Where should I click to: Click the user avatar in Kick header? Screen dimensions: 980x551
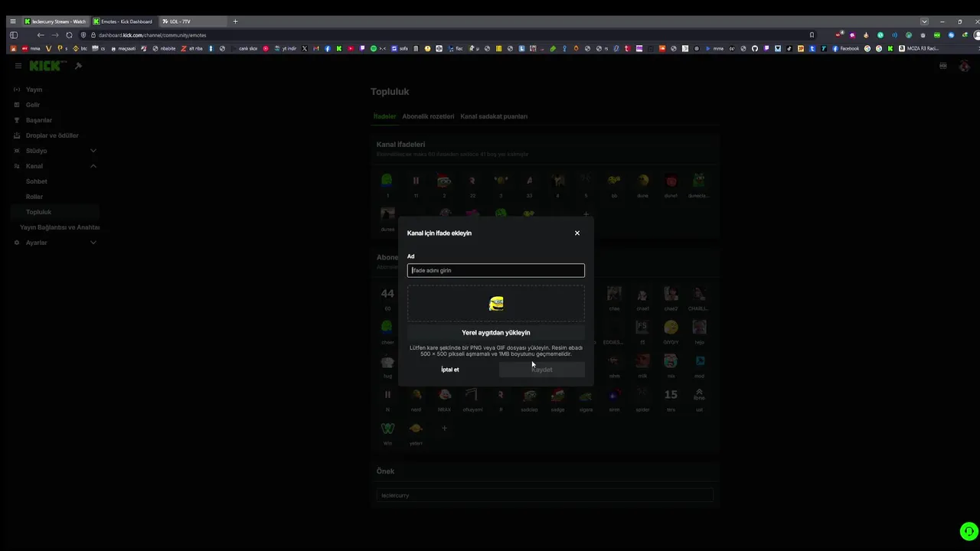(965, 66)
